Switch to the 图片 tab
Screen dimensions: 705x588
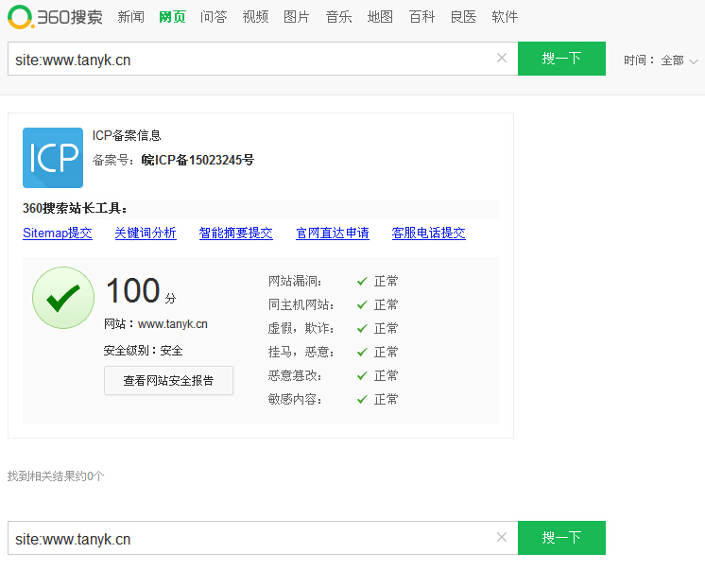297,17
